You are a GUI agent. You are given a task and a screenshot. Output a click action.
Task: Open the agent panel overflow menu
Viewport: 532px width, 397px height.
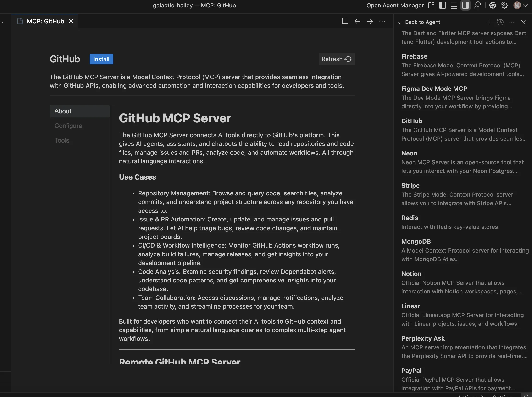pos(512,22)
